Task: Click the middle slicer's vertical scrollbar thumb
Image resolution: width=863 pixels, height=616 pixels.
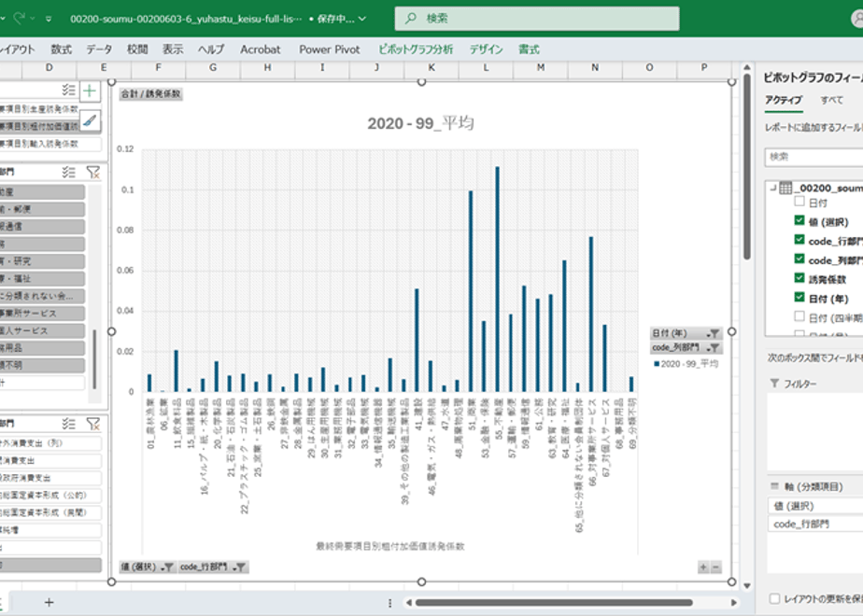Action: [x=94, y=358]
